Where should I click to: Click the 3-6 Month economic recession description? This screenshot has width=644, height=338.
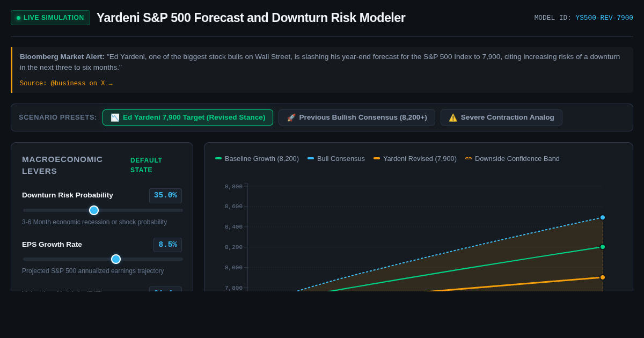click(94, 222)
